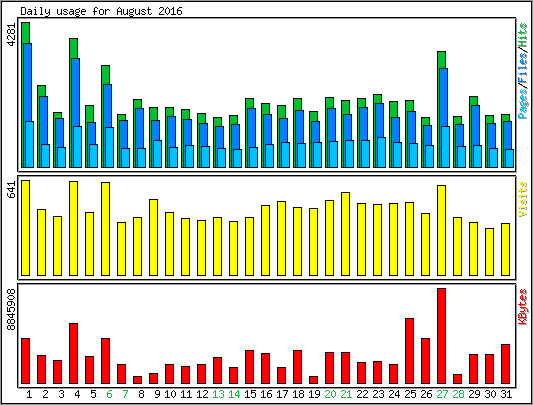Image resolution: width=533 pixels, height=405 pixels.
Task: Select the day 6 label on the axis
Action: [109, 394]
